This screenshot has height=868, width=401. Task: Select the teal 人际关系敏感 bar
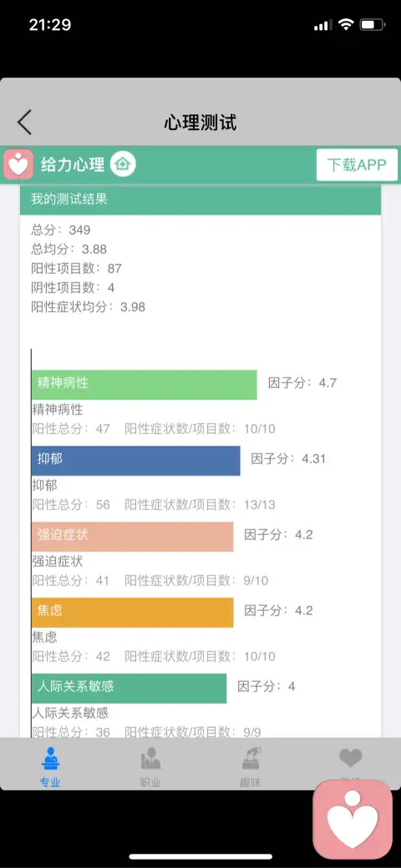(129, 688)
